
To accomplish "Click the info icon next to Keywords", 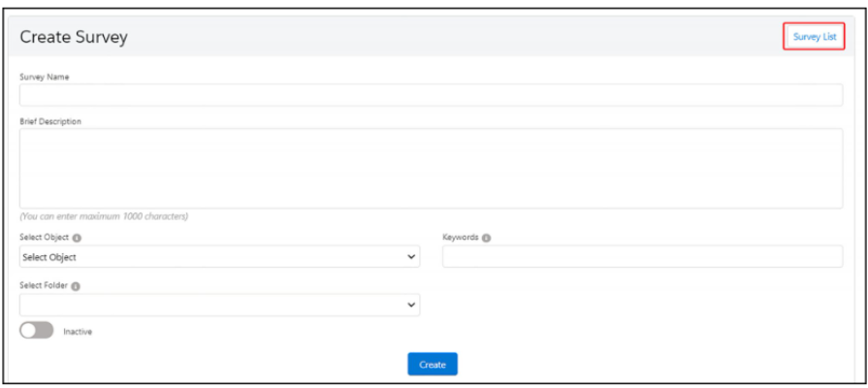I will point(486,238).
